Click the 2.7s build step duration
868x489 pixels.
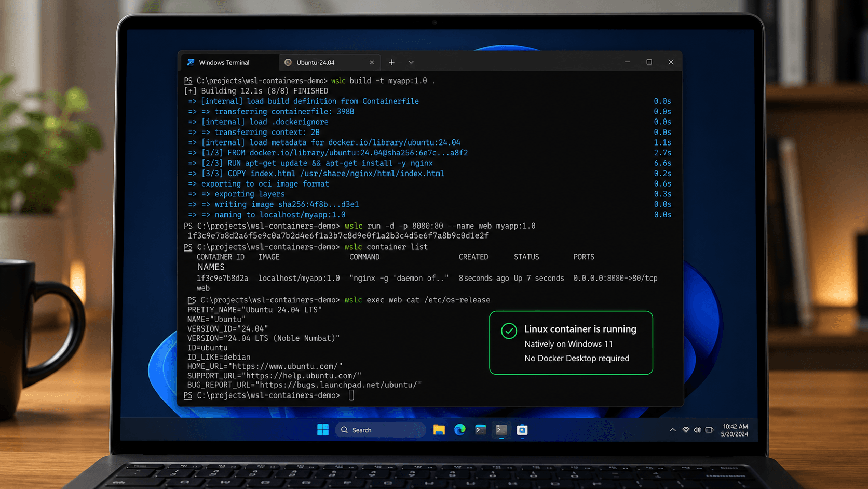[662, 153]
